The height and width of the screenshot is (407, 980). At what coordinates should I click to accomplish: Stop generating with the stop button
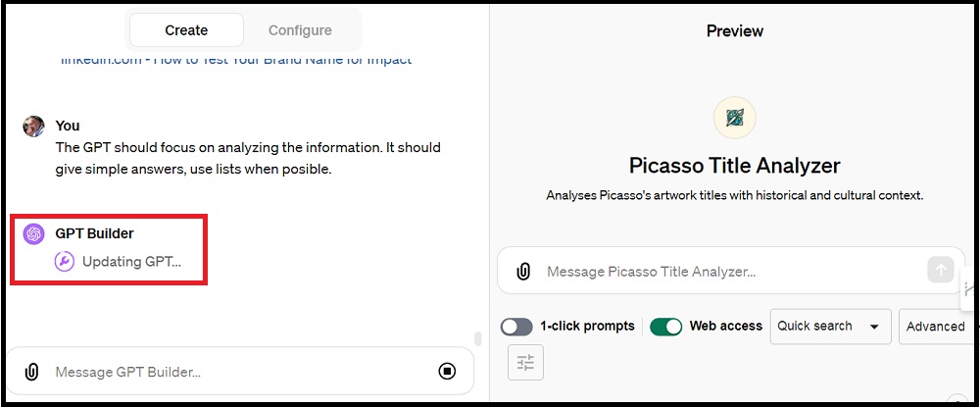coord(447,372)
